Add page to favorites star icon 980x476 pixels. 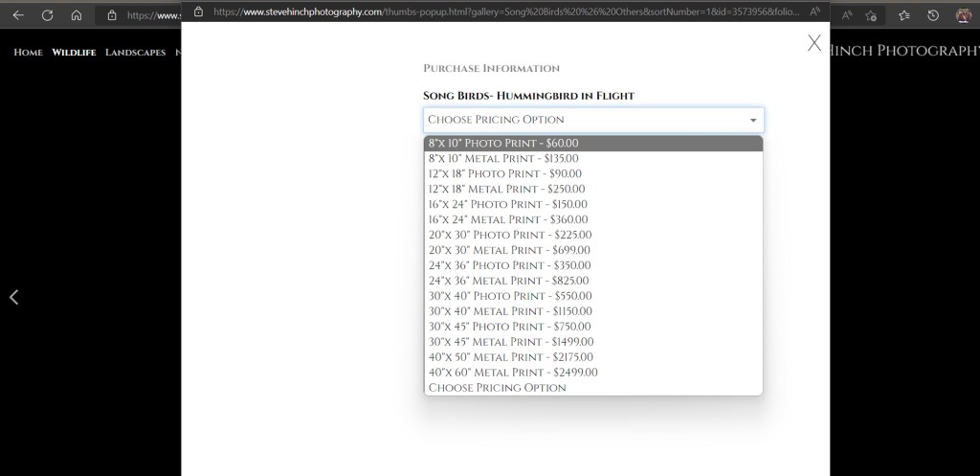tap(871, 15)
